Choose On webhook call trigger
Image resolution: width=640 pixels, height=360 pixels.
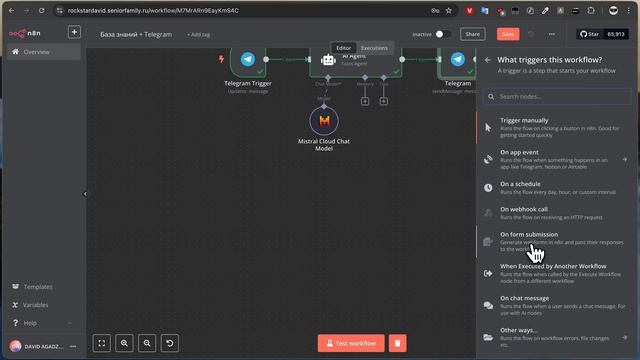(556, 213)
